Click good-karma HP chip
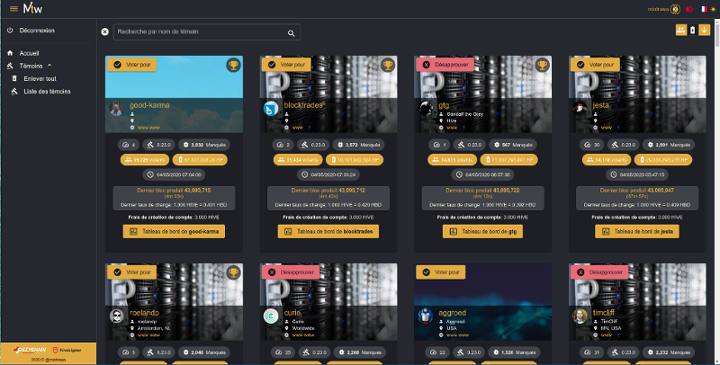Image resolution: width=720 pixels, height=365 pixels. pyautogui.click(x=200, y=160)
